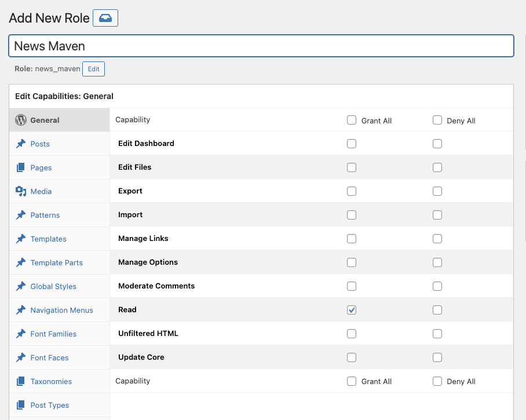Image resolution: width=526 pixels, height=420 pixels.
Task: Tick the bottom Deny All checkbox
Action: (x=437, y=381)
